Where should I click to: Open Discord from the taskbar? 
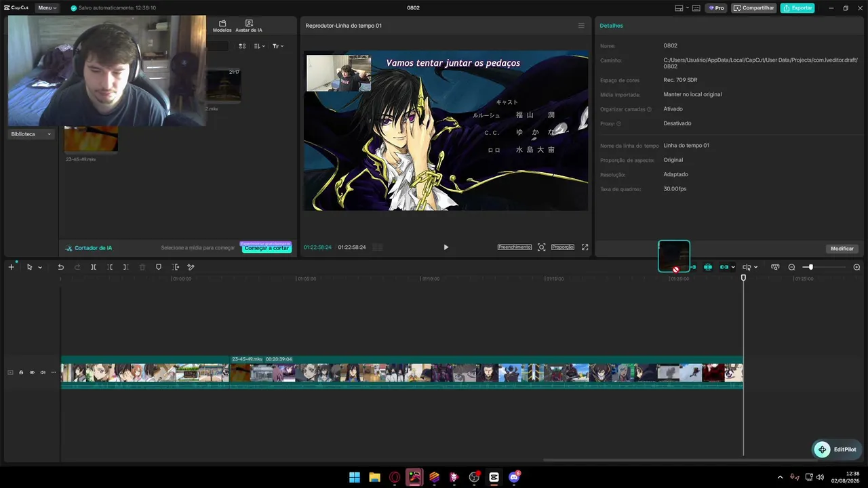pyautogui.click(x=514, y=477)
